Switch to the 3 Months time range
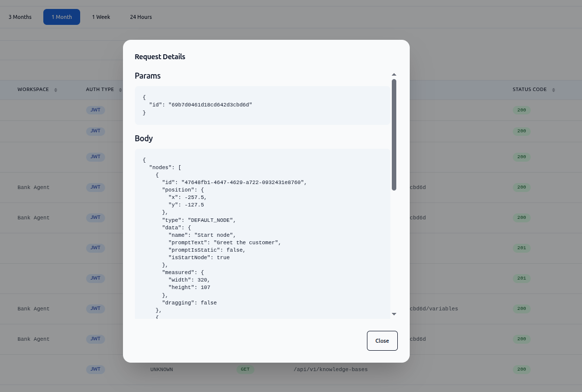Screen dimensions: 582x392 [x=20, y=17]
